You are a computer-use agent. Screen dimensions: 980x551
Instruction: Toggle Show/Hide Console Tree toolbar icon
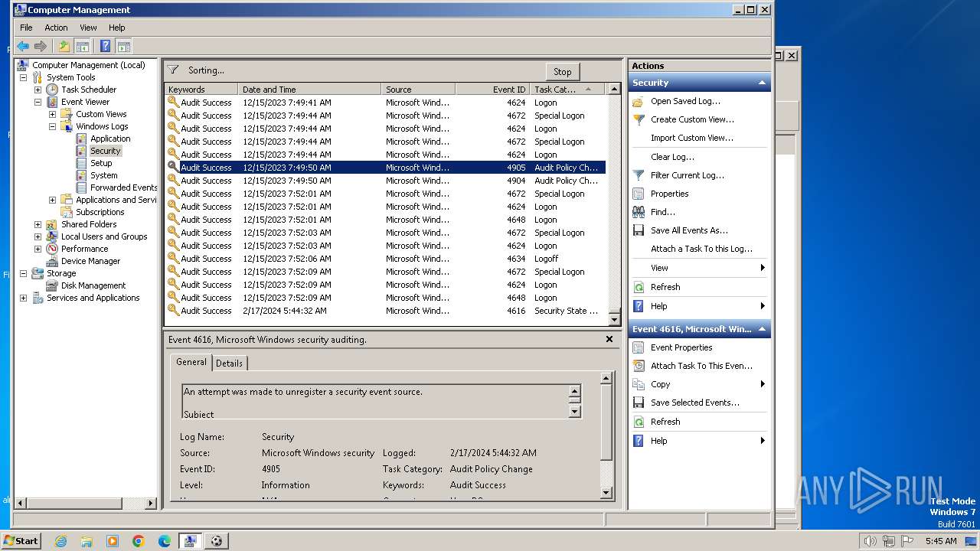[x=82, y=46]
